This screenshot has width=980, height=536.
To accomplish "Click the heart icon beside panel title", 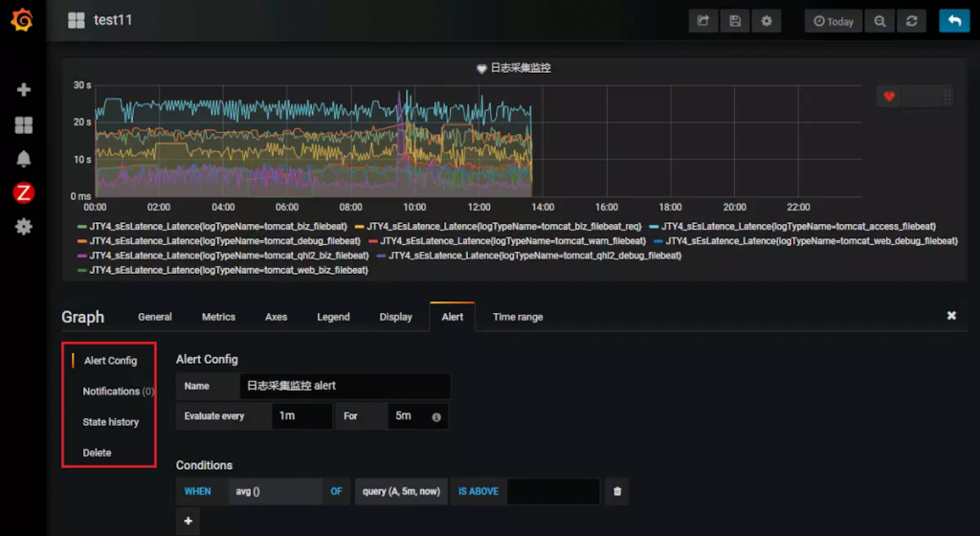I will pyautogui.click(x=481, y=69).
